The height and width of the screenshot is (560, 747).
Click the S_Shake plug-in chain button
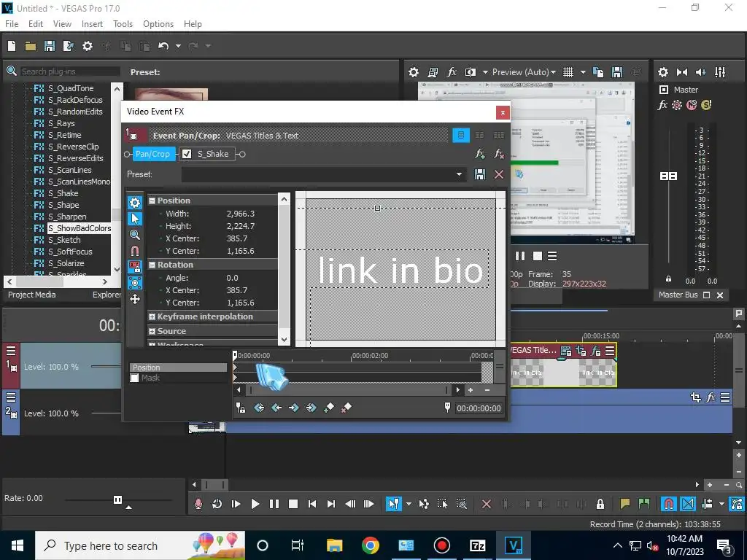[213, 154]
